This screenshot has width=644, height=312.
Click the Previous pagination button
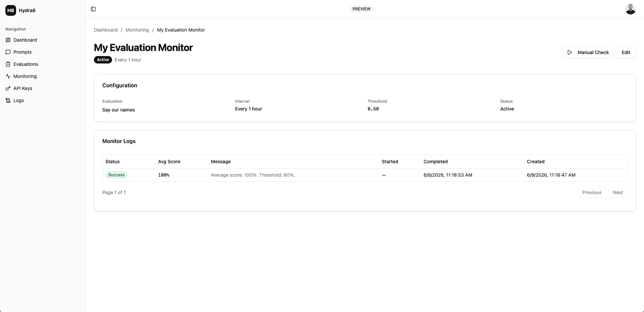pos(592,192)
